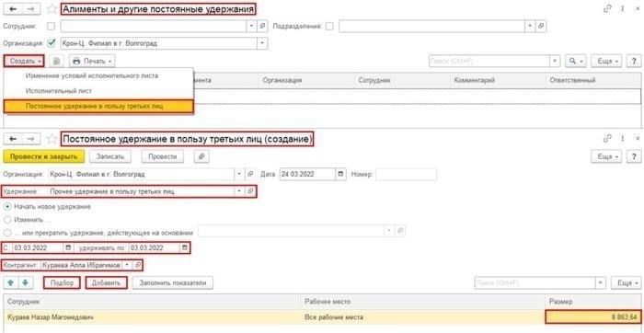Open Контрагент link icon
Screen dimensions: 644x333
[x=138, y=265]
